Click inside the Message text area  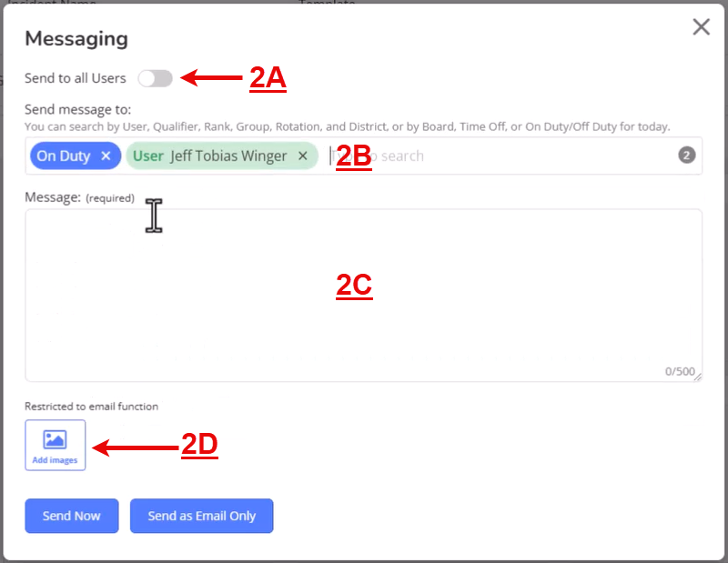(x=363, y=296)
